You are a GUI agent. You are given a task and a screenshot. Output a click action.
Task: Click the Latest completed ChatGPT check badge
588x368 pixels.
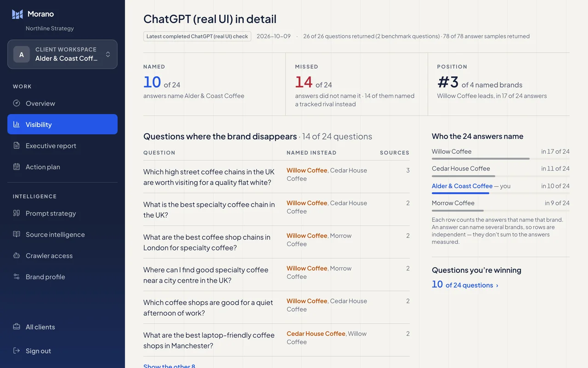coord(197,36)
